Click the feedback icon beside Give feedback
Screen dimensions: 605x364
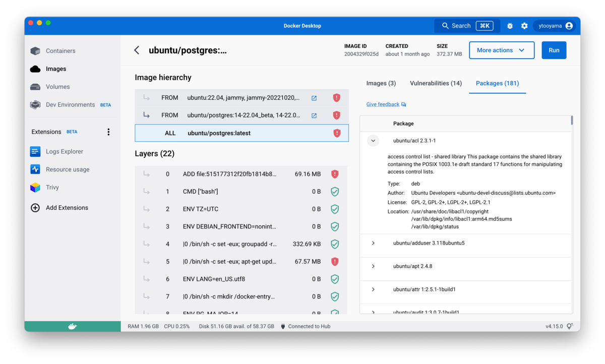pyautogui.click(x=404, y=104)
